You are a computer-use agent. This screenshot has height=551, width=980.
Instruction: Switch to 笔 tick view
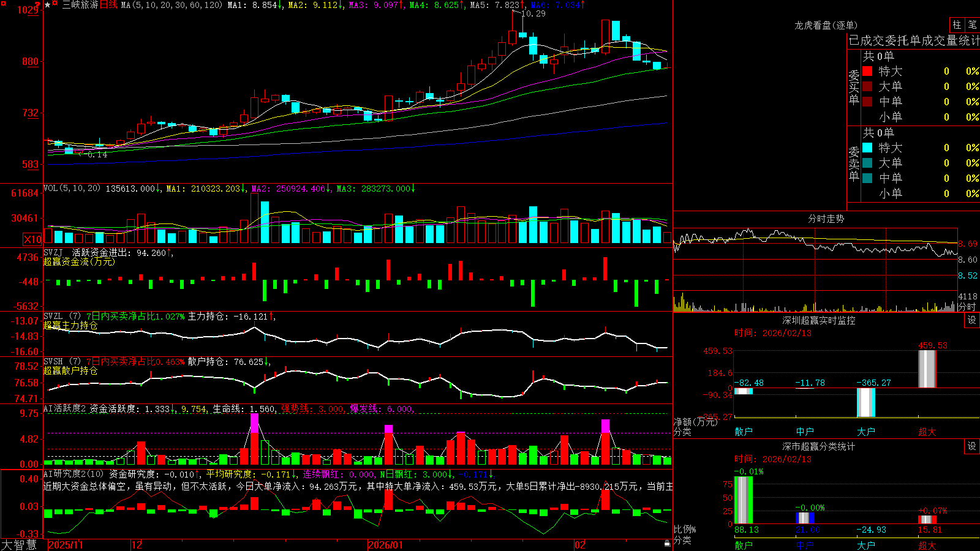(973, 25)
